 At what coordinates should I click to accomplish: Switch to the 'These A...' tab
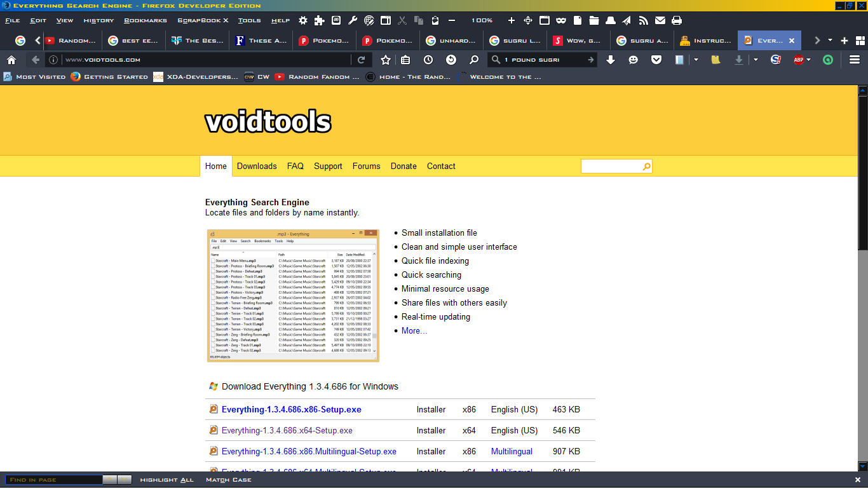click(x=261, y=41)
